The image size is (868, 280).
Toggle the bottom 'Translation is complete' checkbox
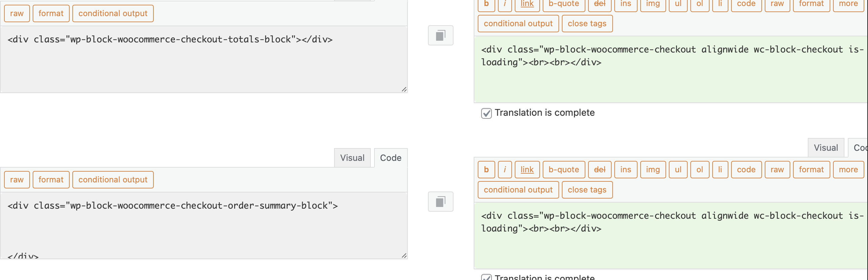486,277
